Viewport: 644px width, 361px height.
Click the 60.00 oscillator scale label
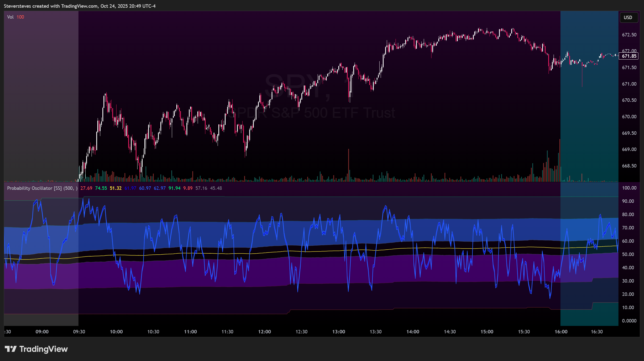coord(628,241)
